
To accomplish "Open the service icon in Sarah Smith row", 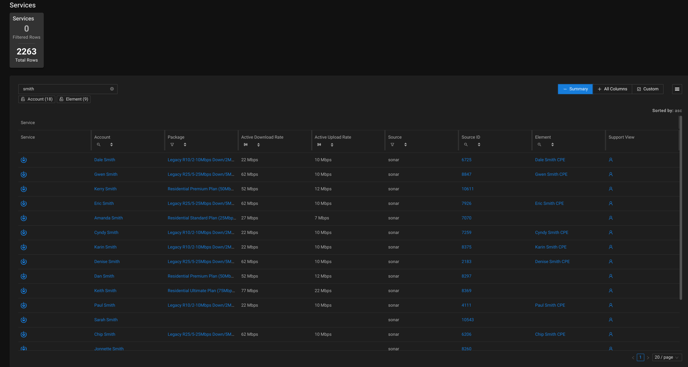I will coord(24,320).
